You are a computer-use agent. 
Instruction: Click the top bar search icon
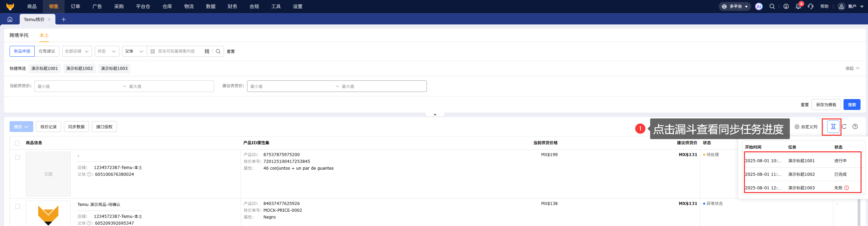click(772, 6)
